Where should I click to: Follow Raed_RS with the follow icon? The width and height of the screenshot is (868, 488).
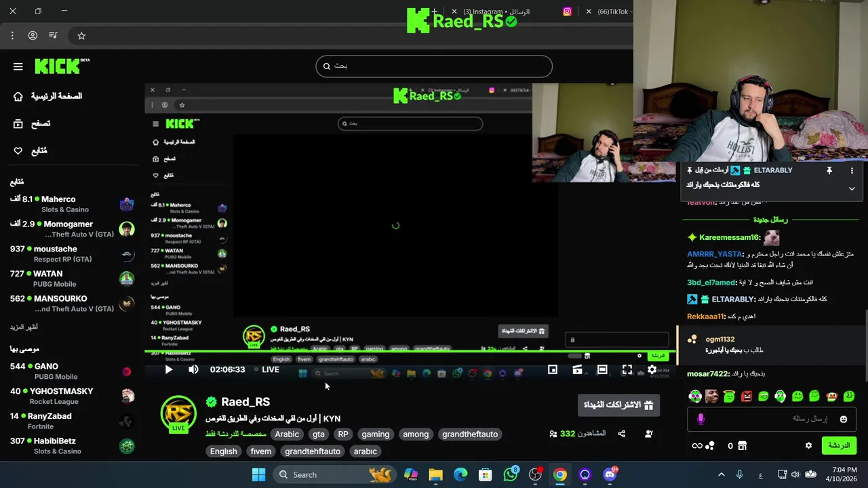[649, 434]
